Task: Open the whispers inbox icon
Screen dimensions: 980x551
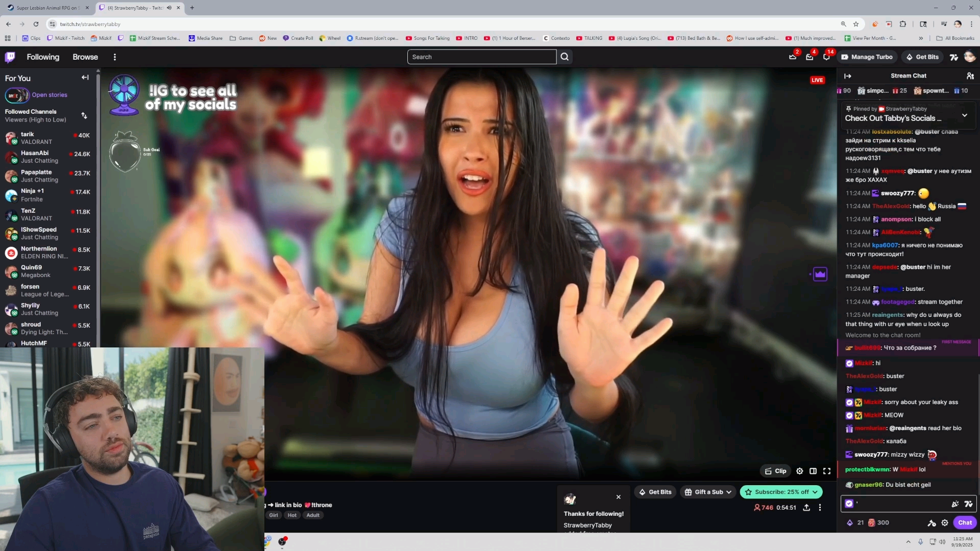Action: tap(810, 57)
